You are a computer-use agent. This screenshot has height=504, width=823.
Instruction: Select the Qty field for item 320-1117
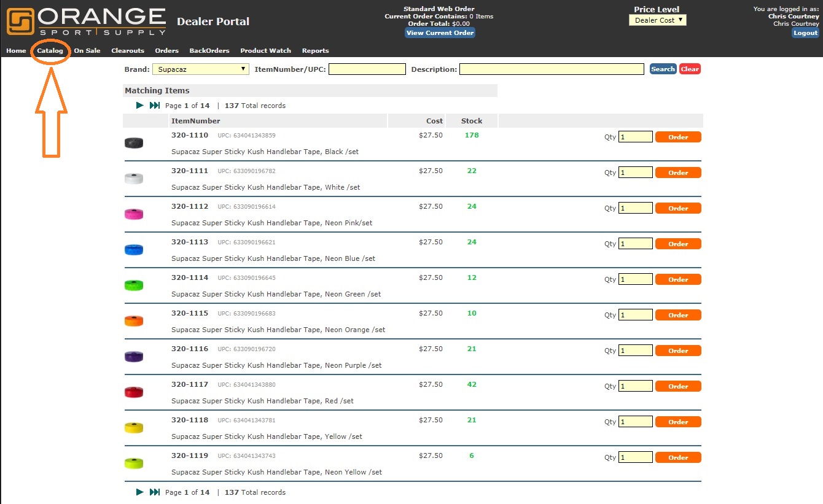[636, 386]
